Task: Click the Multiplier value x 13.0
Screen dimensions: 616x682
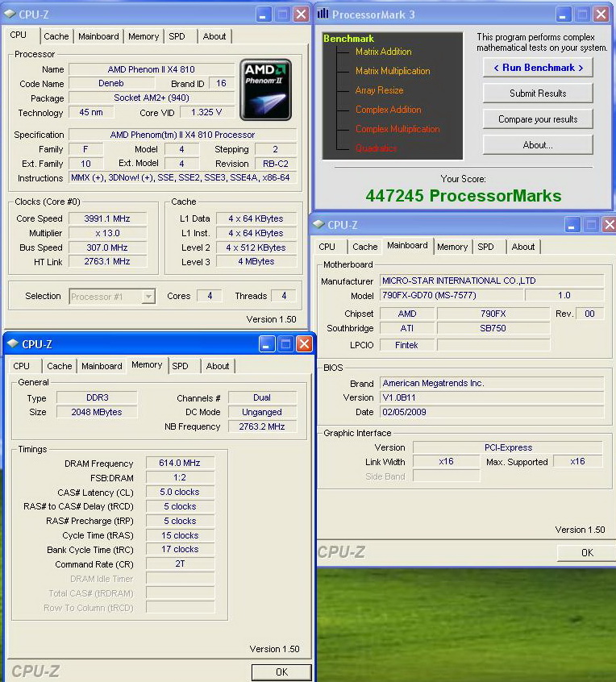Action: [x=107, y=233]
